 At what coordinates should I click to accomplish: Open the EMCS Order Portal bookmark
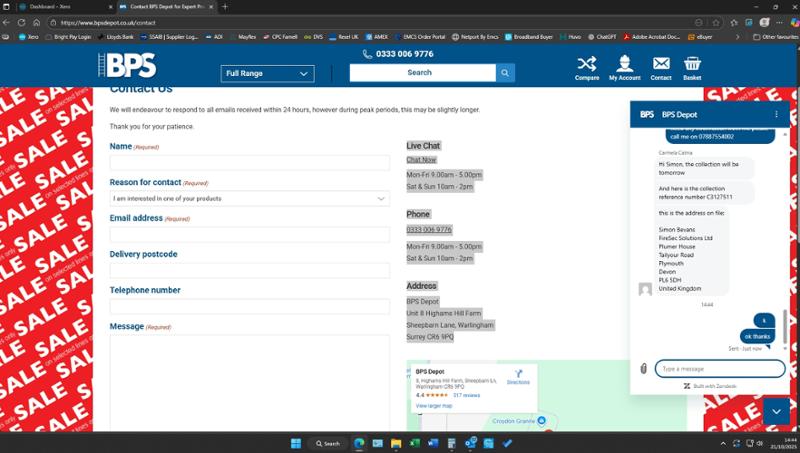pyautogui.click(x=419, y=37)
